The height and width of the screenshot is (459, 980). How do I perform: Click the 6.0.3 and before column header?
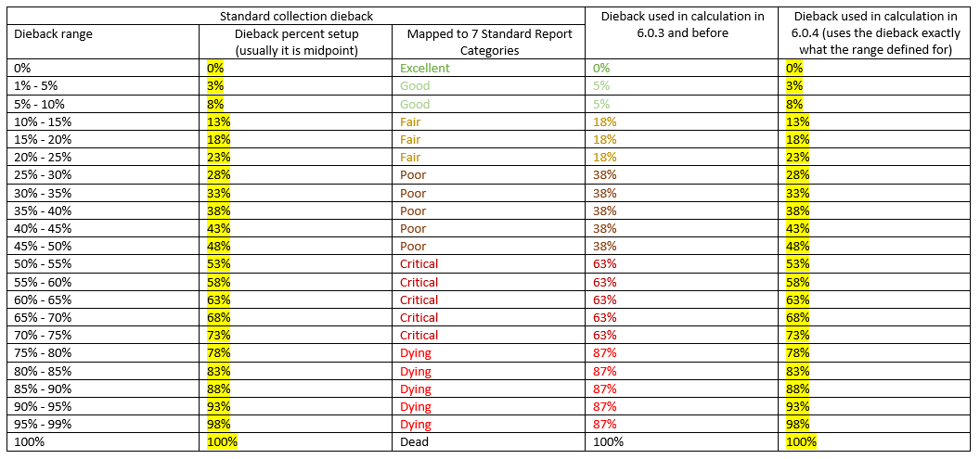(x=682, y=33)
